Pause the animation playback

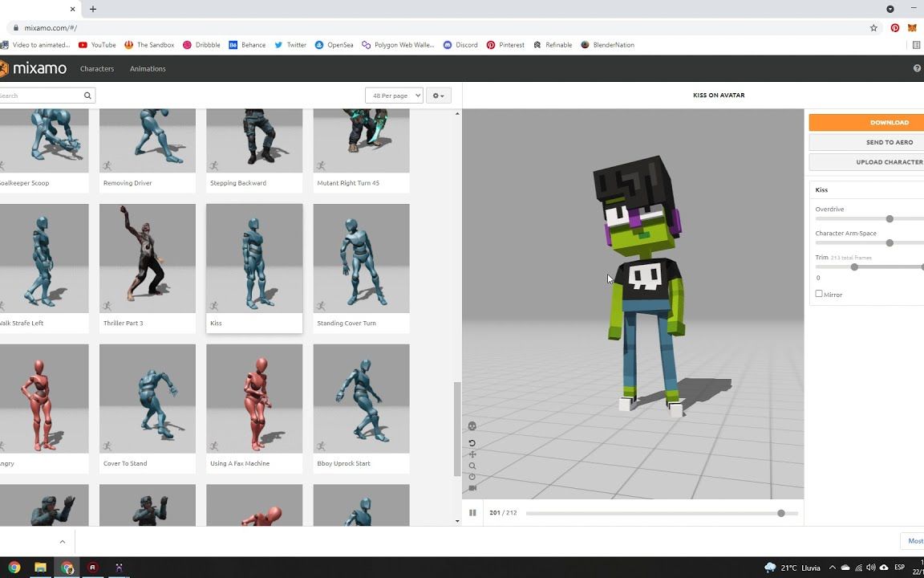472,512
